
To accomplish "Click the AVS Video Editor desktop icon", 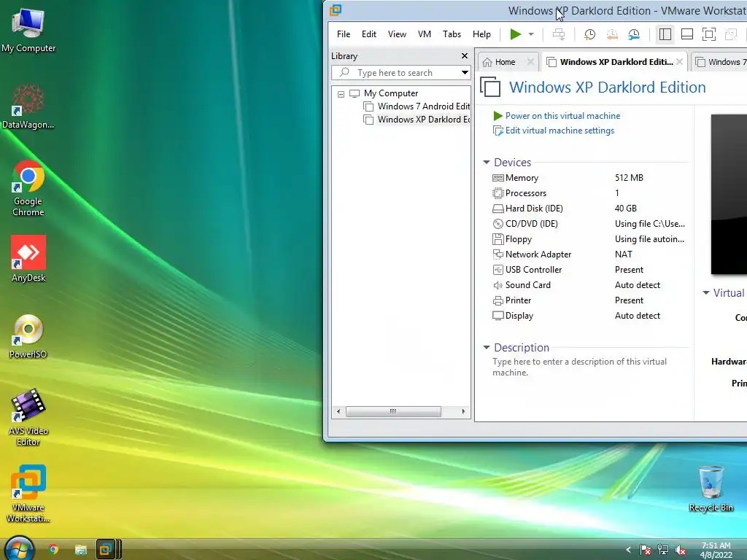I will 28,418.
